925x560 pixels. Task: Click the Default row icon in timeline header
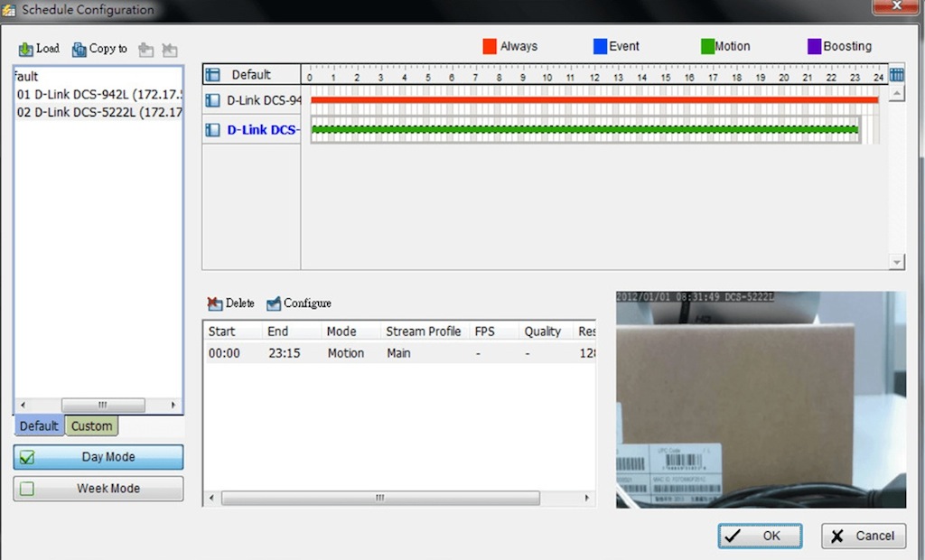tap(213, 75)
